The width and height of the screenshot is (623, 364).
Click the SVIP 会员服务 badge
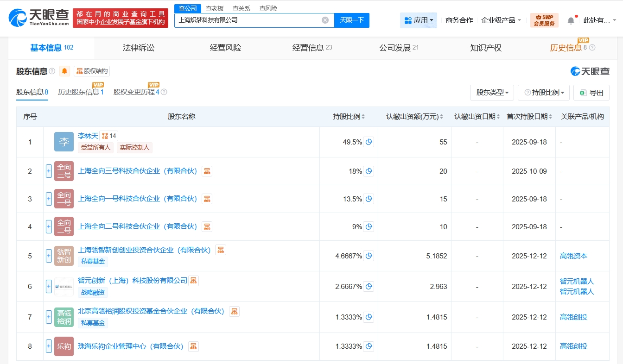[x=544, y=20]
